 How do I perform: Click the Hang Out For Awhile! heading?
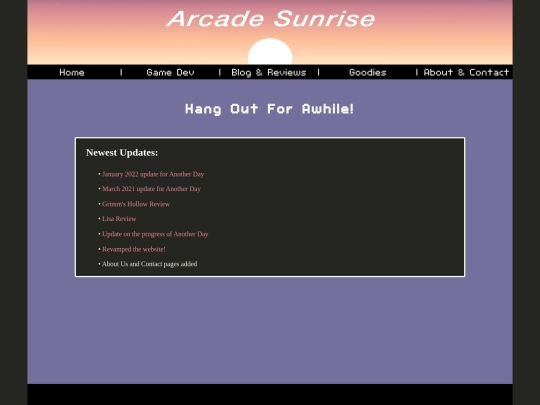[x=269, y=109]
